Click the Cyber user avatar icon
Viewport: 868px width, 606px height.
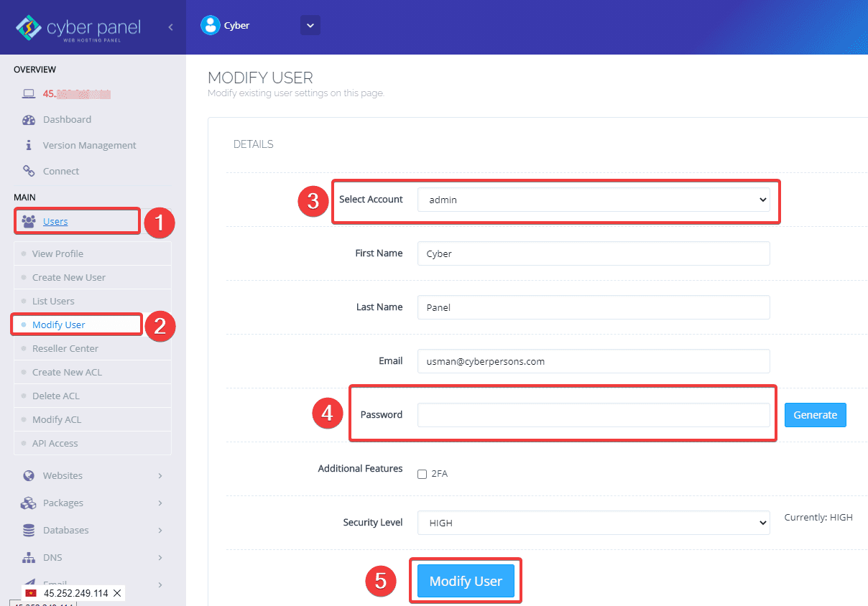tap(210, 25)
